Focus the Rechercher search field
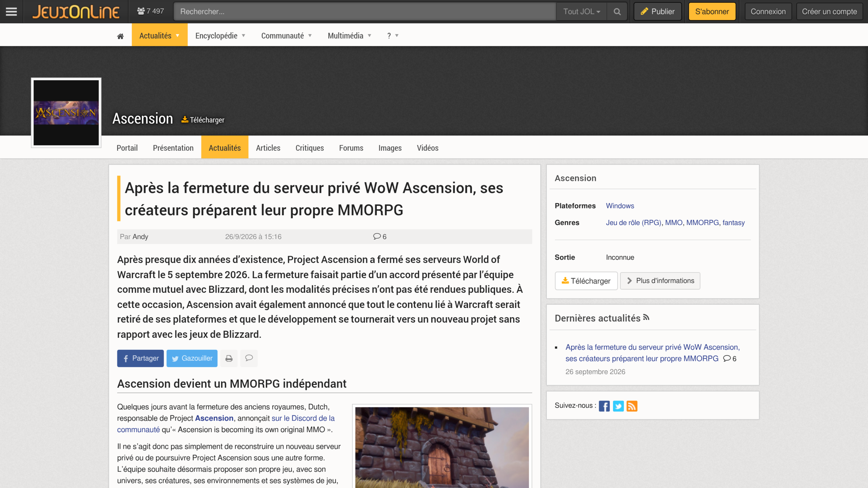Image resolution: width=868 pixels, height=488 pixels. (x=365, y=12)
